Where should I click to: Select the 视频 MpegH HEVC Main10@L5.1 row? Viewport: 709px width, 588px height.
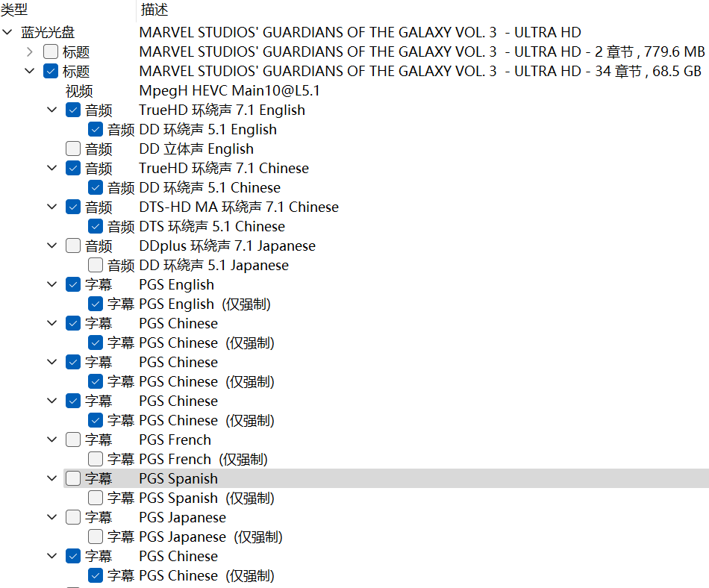tap(193, 91)
